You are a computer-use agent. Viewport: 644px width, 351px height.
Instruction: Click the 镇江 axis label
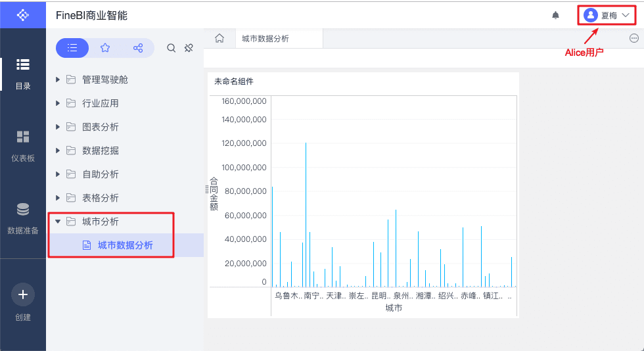[493, 296]
